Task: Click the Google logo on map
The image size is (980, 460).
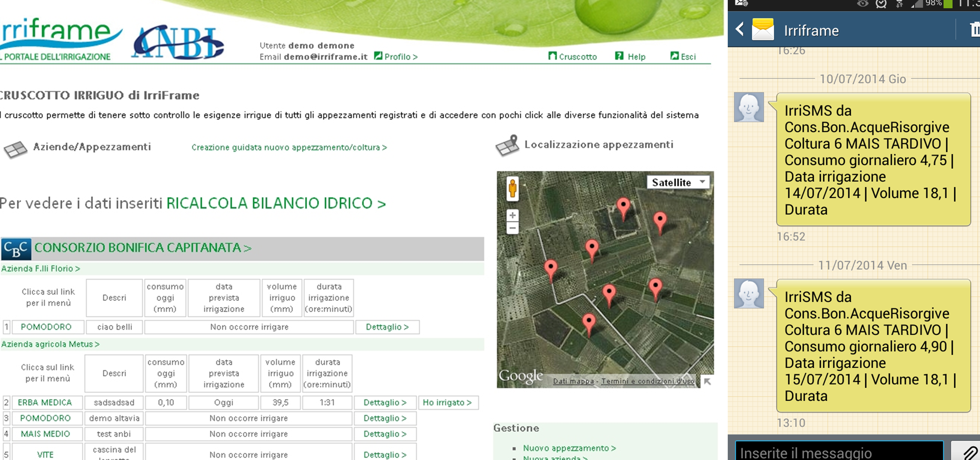Action: click(x=521, y=376)
